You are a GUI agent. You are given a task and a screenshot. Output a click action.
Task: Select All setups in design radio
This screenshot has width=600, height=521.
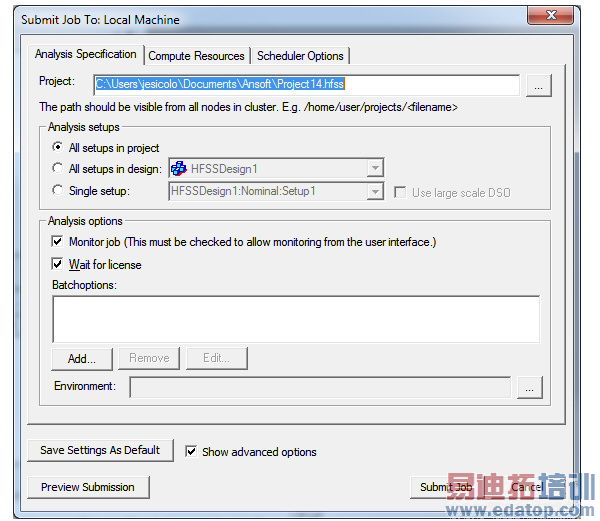click(57, 168)
